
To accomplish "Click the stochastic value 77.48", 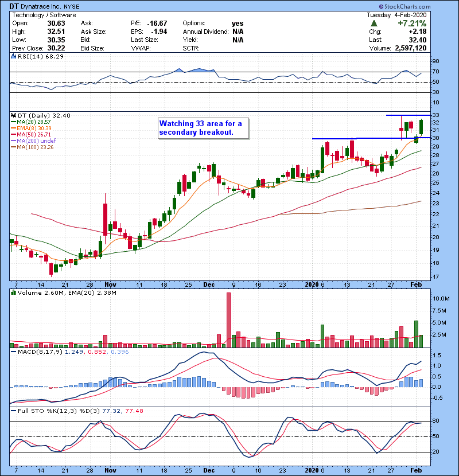I will pyautogui.click(x=134, y=411).
